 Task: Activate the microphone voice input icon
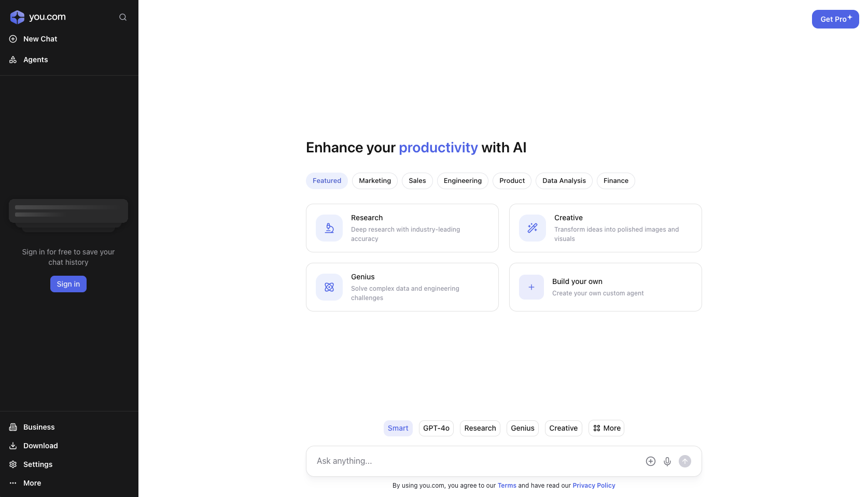667,461
